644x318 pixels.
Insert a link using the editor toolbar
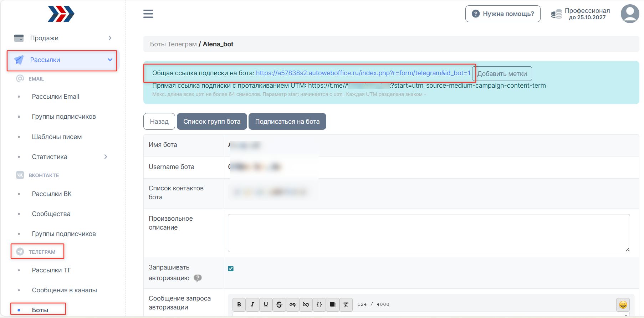292,304
